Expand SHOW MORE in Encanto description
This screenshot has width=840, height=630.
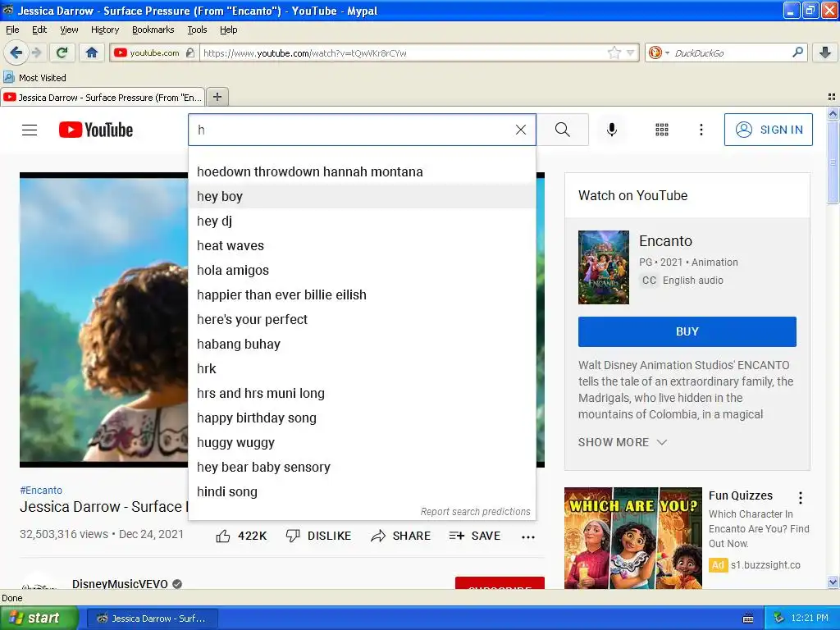pyautogui.click(x=623, y=442)
